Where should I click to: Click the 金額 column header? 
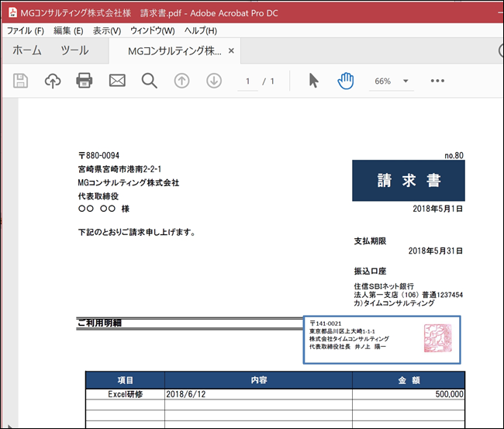[409, 380]
